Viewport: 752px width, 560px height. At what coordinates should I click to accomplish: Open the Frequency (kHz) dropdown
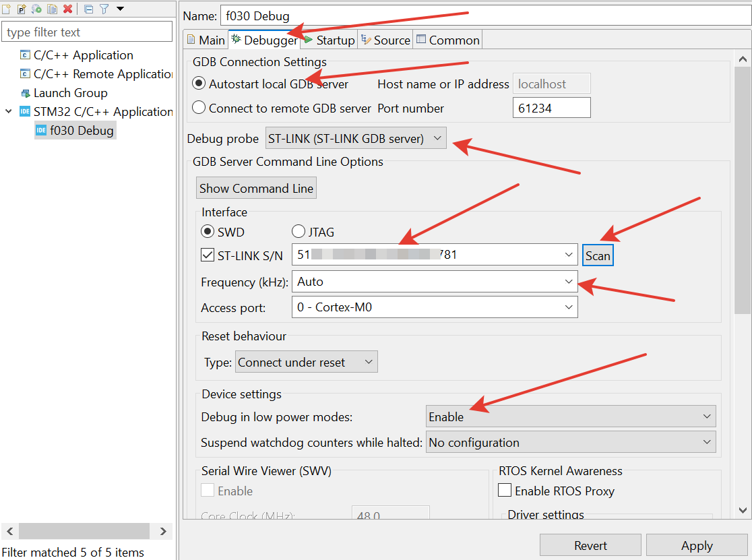[x=435, y=282]
